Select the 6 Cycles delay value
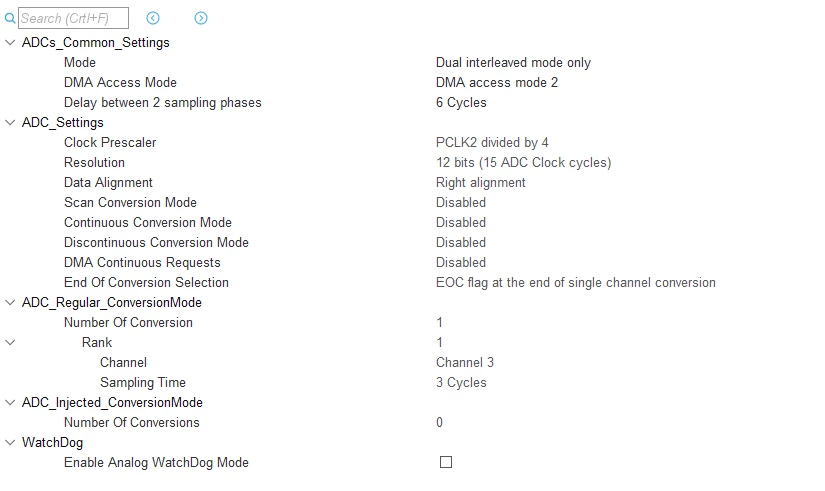Screen dimensions: 825x491 coord(461,103)
